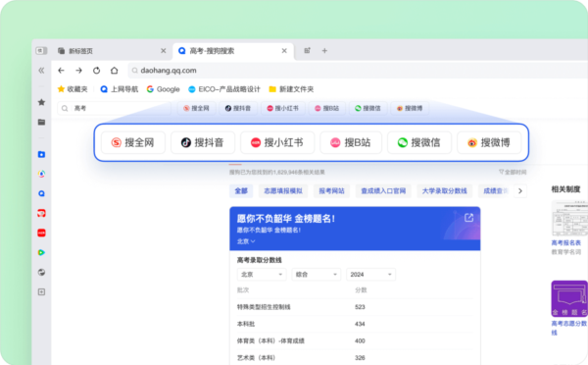Open the 新建文件夹 bookmark folder

tap(291, 89)
